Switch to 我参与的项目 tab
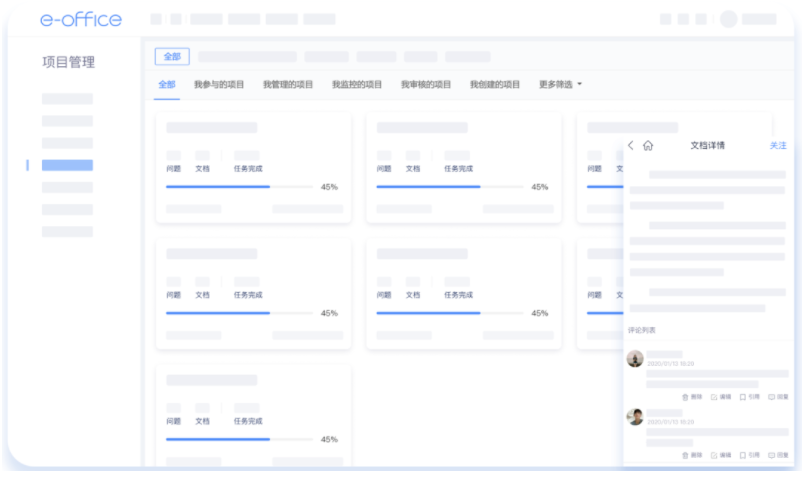This screenshot has width=802, height=481. [x=219, y=85]
